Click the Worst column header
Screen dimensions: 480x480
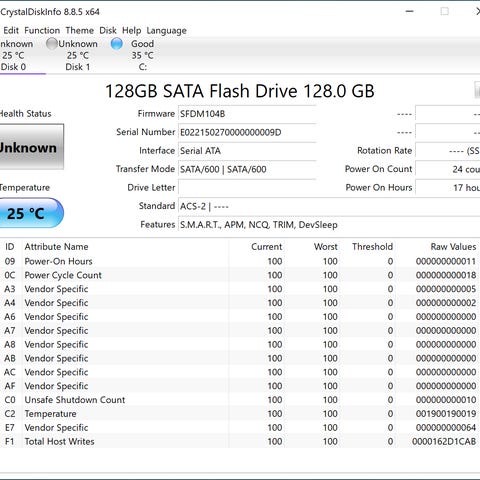click(313, 247)
